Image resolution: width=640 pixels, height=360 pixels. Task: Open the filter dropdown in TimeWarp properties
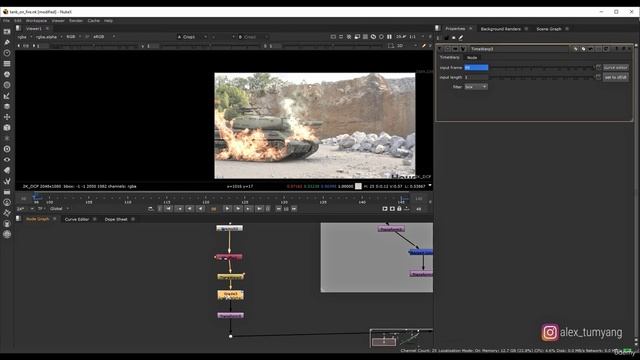click(476, 87)
